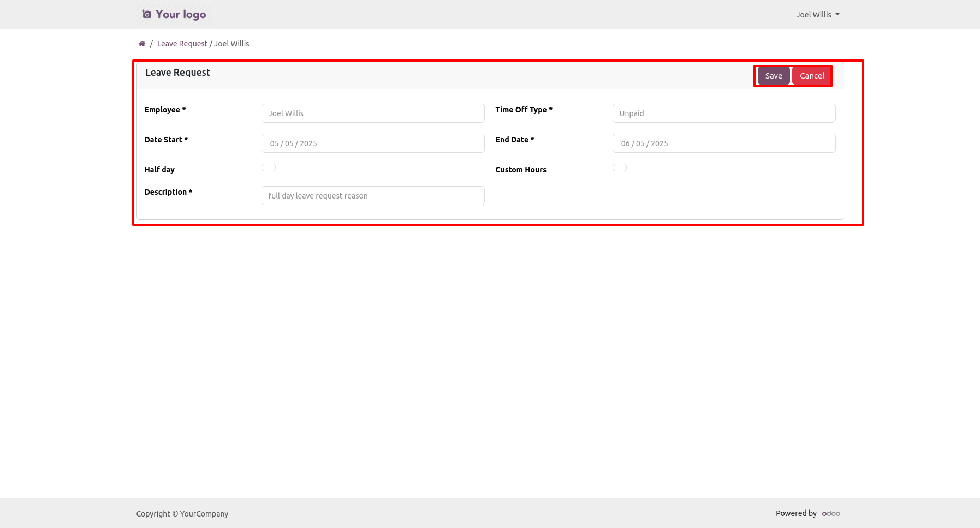This screenshot has height=528, width=980.
Task: Click the Copyright © YourCompany text
Action: point(182,514)
